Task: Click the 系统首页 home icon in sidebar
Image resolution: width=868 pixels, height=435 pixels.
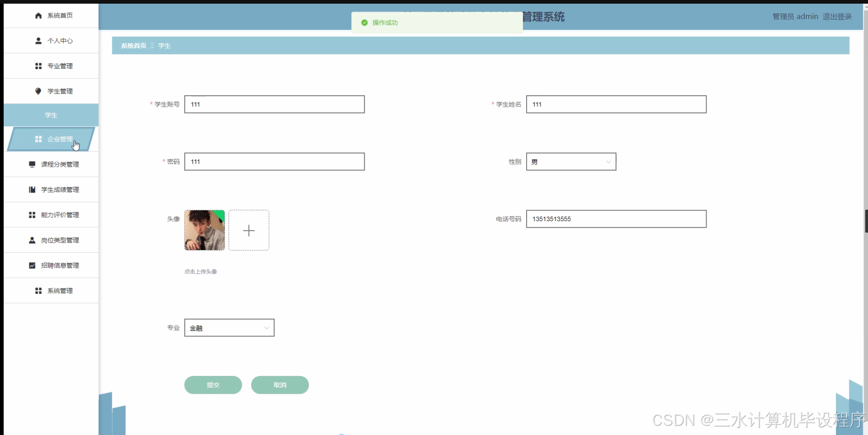Action: tap(38, 15)
